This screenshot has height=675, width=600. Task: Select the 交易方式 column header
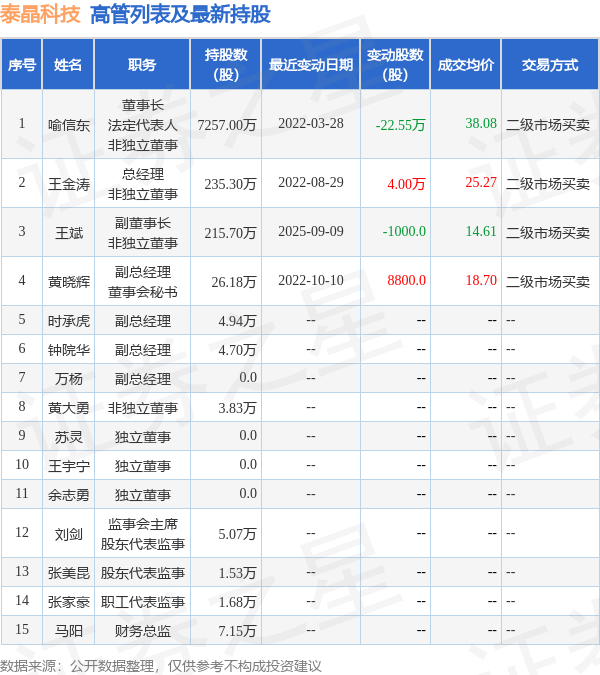(x=550, y=65)
